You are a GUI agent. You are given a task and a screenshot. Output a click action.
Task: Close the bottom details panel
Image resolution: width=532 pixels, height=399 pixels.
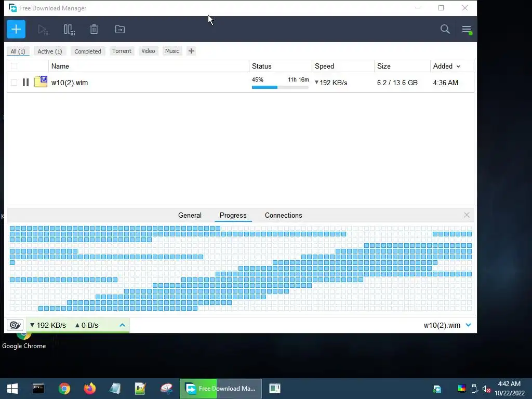467,215
